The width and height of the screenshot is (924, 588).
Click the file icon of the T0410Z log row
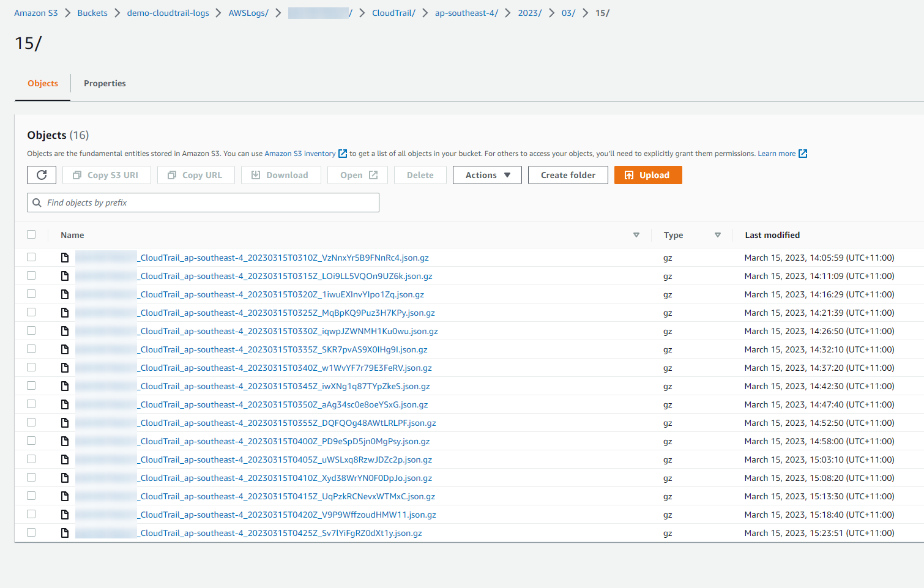point(65,478)
